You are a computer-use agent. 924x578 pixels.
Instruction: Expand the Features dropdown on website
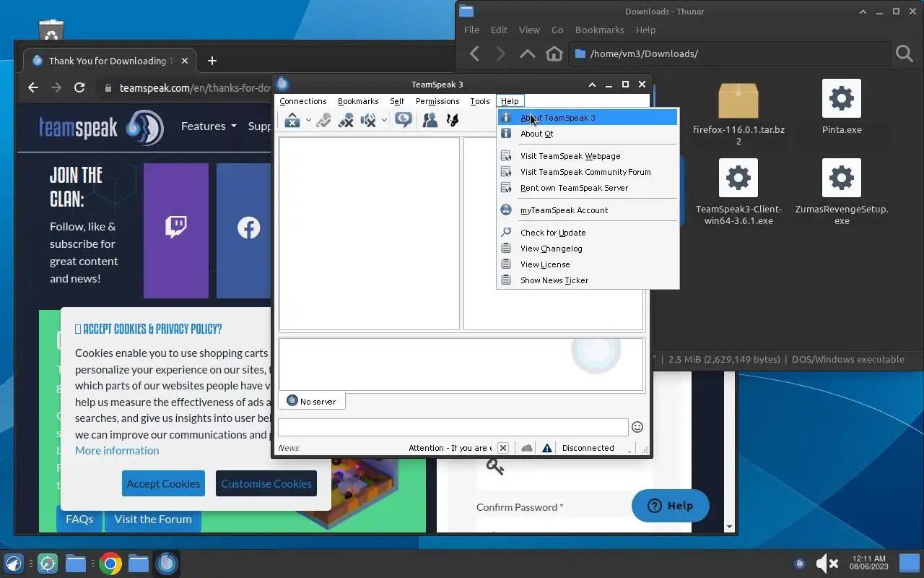pyautogui.click(x=209, y=126)
